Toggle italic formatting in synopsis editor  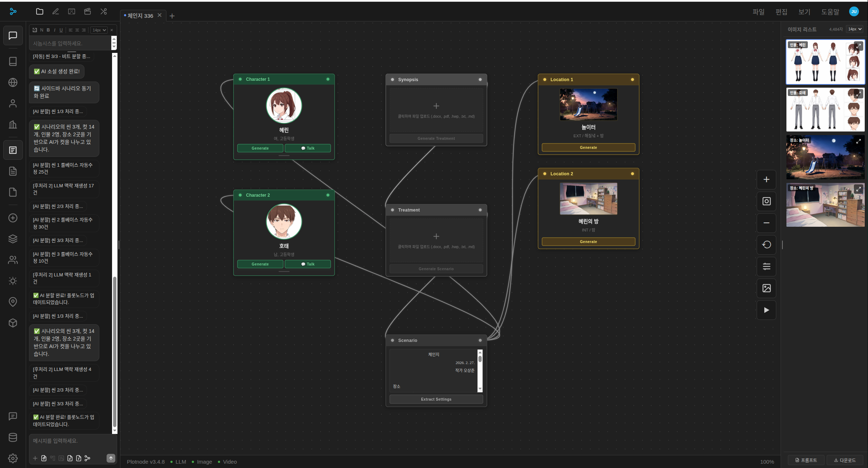pos(55,30)
